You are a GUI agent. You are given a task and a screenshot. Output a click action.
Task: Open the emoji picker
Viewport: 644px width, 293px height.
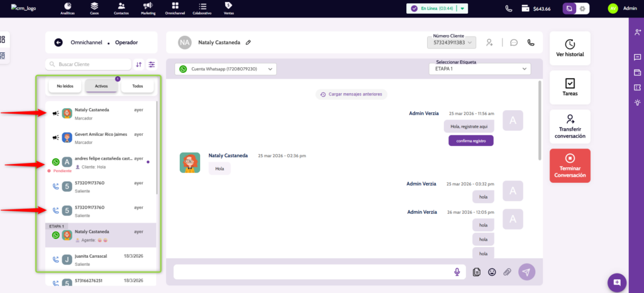click(x=492, y=272)
